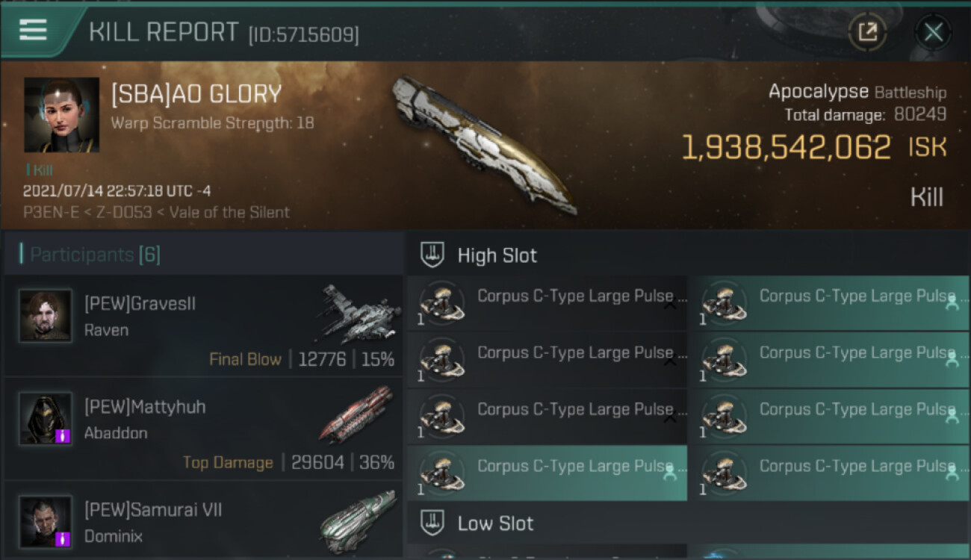Close the Kill Report window
Viewport: 971px width, 560px height.
pos(933,32)
